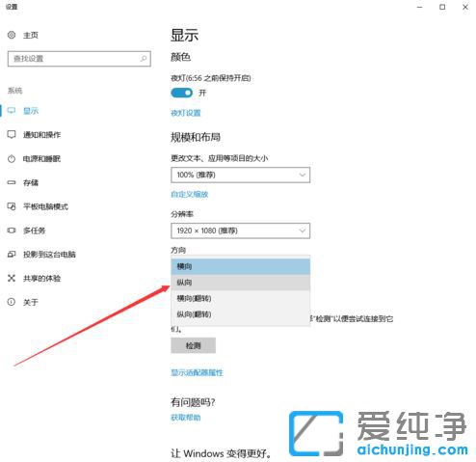Open 投影到这台电脑 settings page
Viewport: 476px width, 462px height.
point(49,255)
